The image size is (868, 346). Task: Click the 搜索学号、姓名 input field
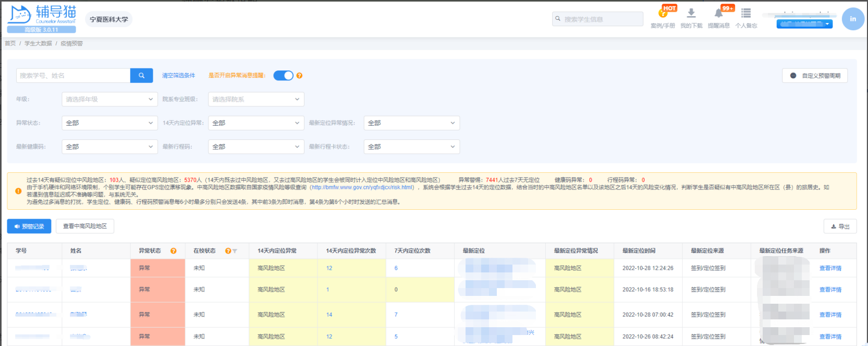coord(73,76)
